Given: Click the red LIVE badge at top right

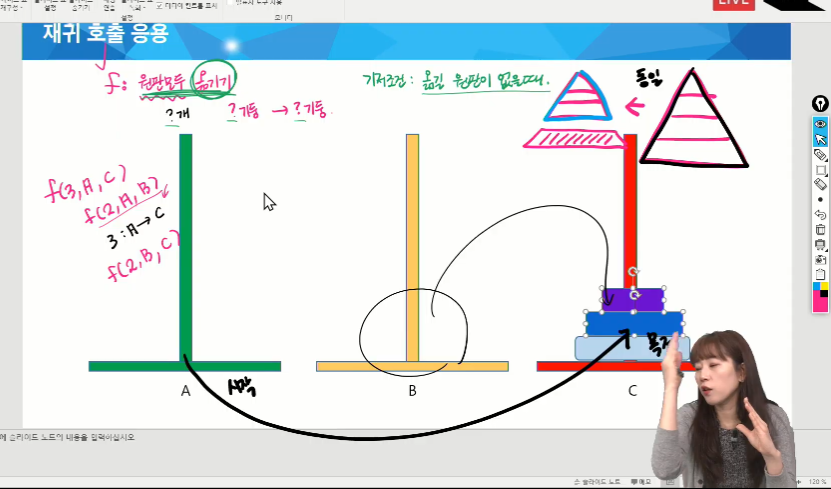Looking at the screenshot, I should pos(733,4).
